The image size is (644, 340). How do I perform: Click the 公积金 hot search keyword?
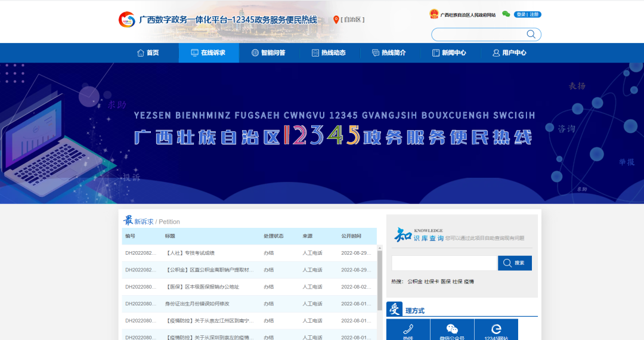414,282
